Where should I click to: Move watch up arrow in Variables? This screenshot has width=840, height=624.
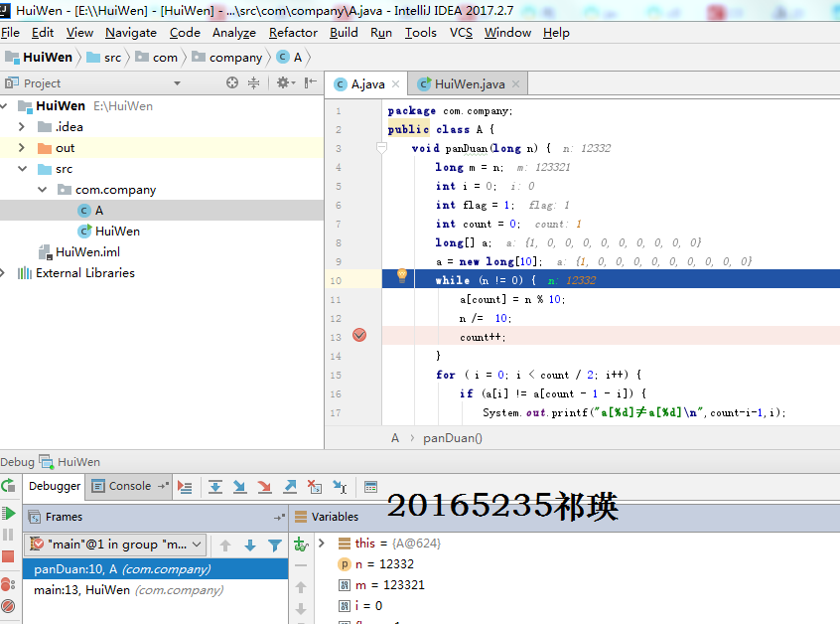tap(301, 587)
